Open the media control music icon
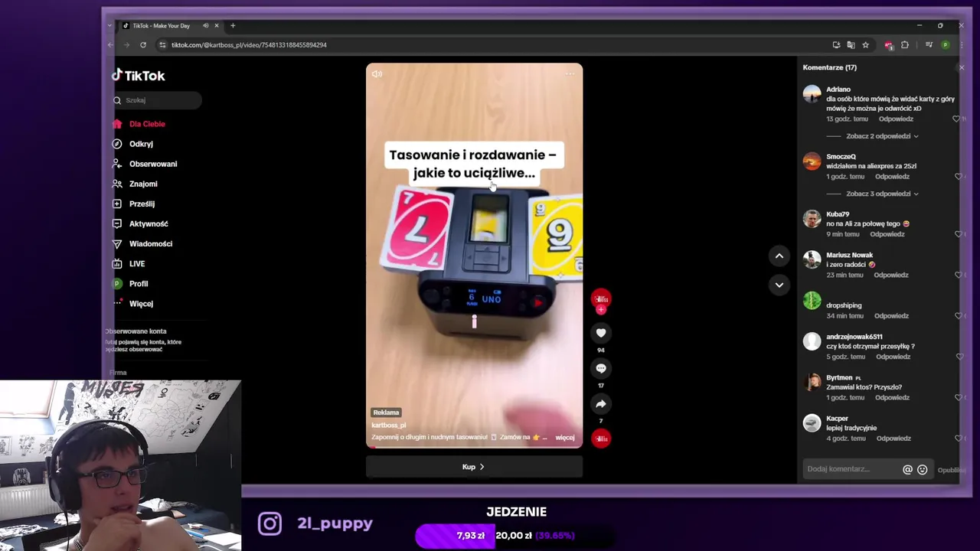Screen dimensions: 980x551 pyautogui.click(x=929, y=45)
